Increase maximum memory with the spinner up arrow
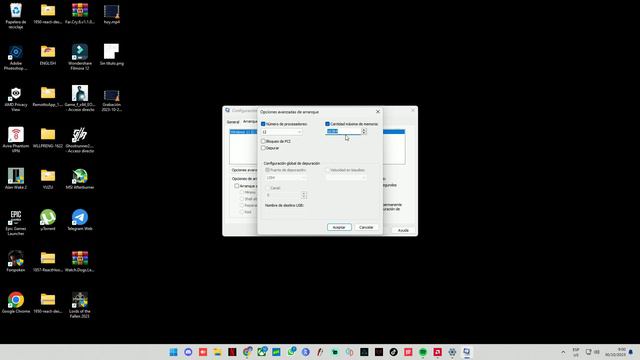640x360 pixels. point(364,130)
